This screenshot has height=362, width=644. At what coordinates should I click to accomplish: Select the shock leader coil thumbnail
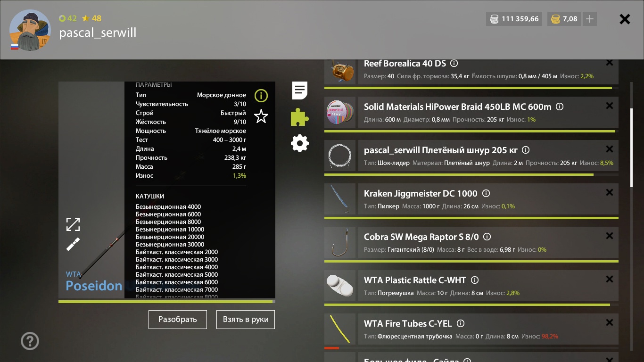click(x=340, y=156)
